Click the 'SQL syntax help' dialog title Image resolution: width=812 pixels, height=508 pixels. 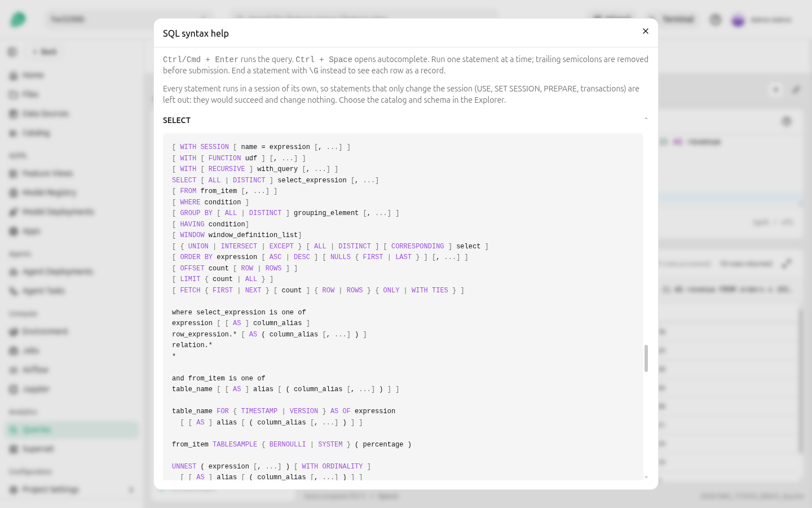pos(196,33)
